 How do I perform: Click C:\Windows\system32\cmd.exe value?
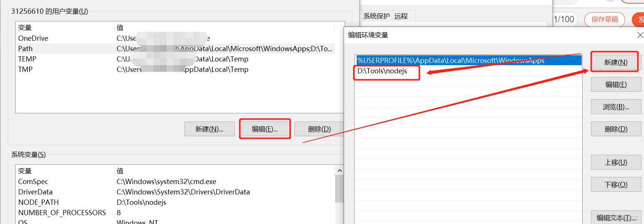click(166, 181)
